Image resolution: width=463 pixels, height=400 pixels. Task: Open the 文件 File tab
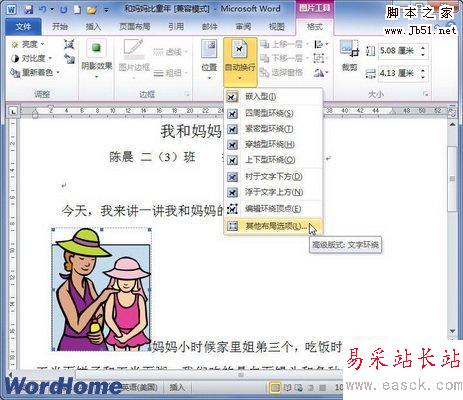(x=23, y=27)
